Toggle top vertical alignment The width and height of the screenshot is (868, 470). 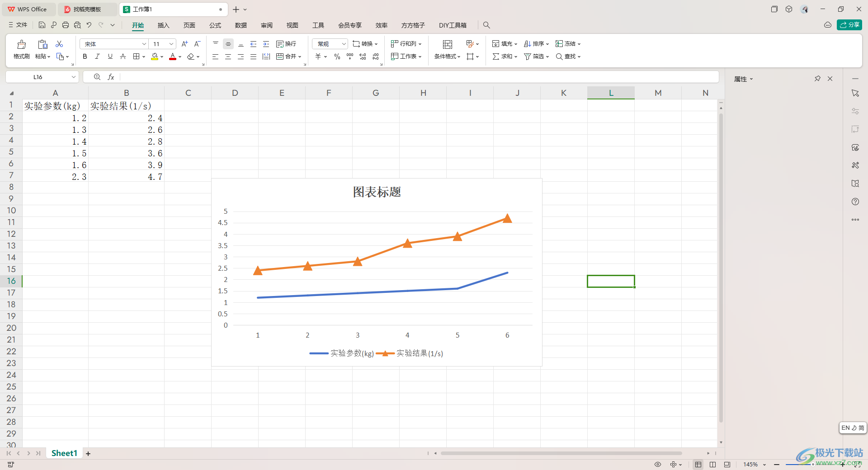[x=216, y=44]
